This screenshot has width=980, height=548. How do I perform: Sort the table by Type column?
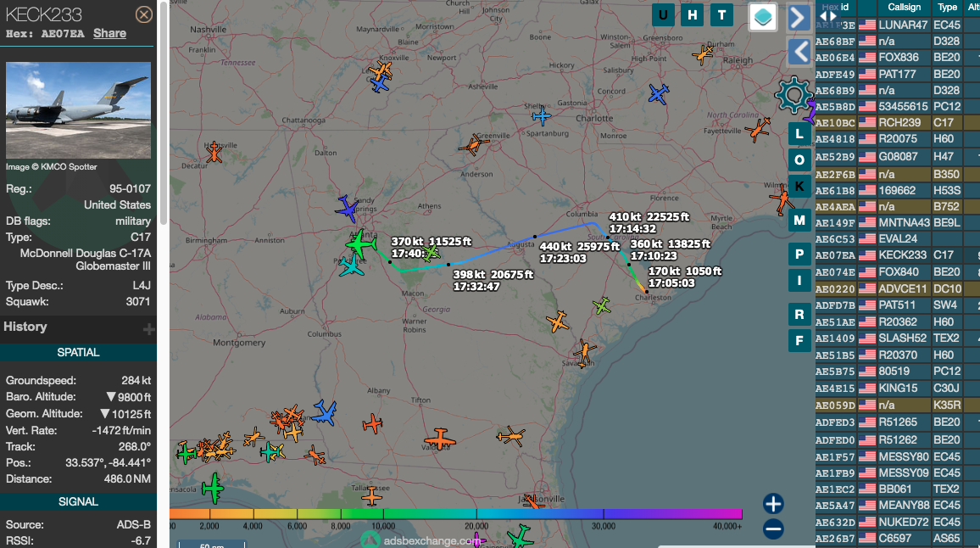pyautogui.click(x=948, y=7)
